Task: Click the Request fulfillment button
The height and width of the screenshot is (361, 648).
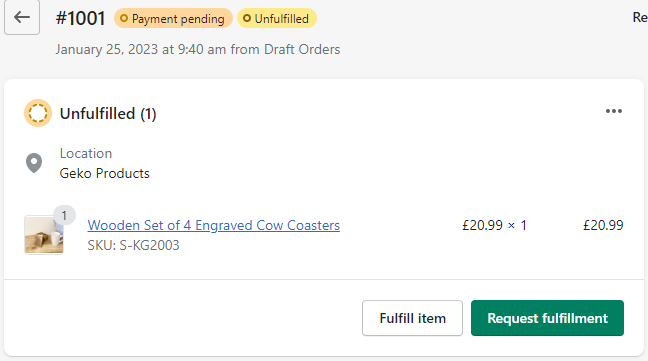Action: click(x=547, y=318)
